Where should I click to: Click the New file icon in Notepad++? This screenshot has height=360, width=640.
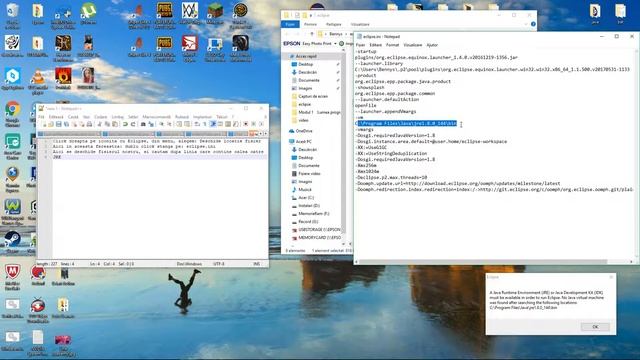(44, 124)
